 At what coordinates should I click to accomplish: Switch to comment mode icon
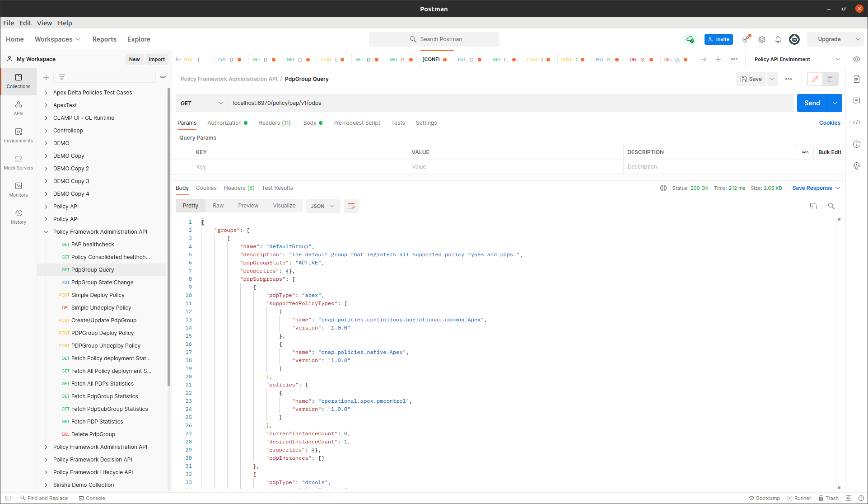click(831, 79)
